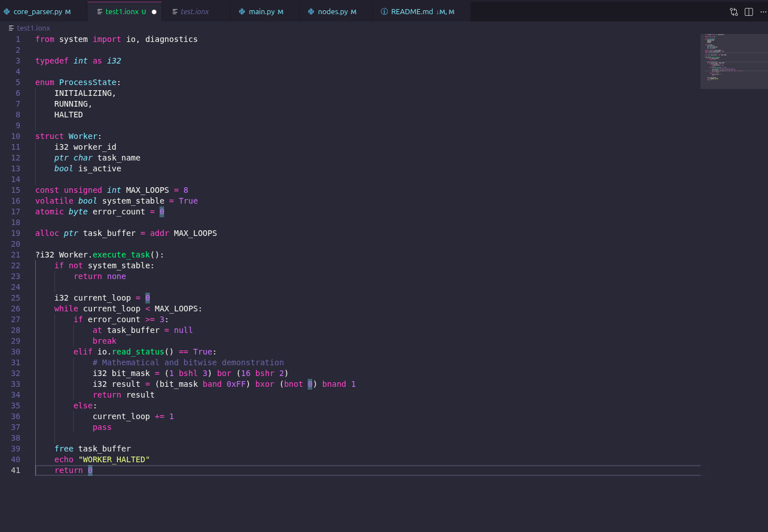Open the editor's More Actions menu
The width and height of the screenshot is (768, 532).
(x=763, y=12)
